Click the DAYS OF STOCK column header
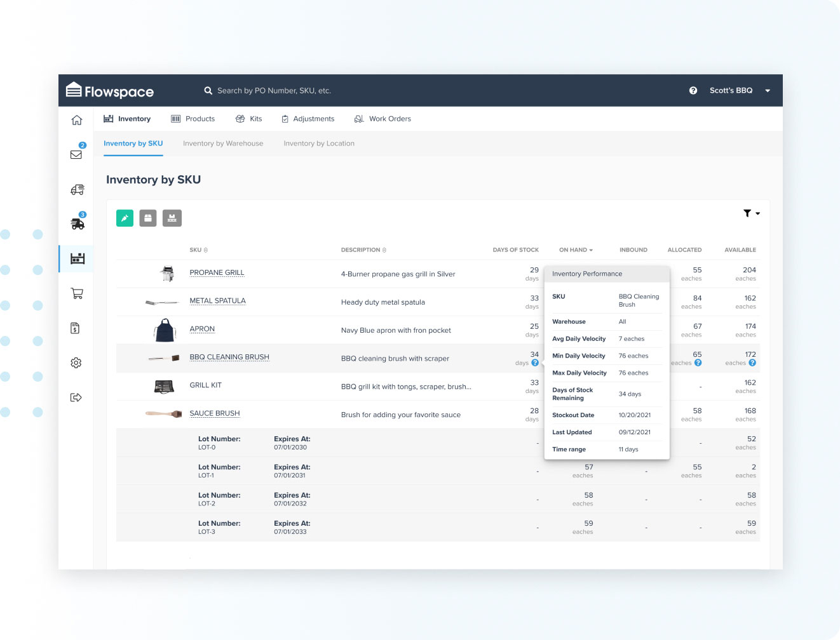840x640 pixels. (x=515, y=250)
